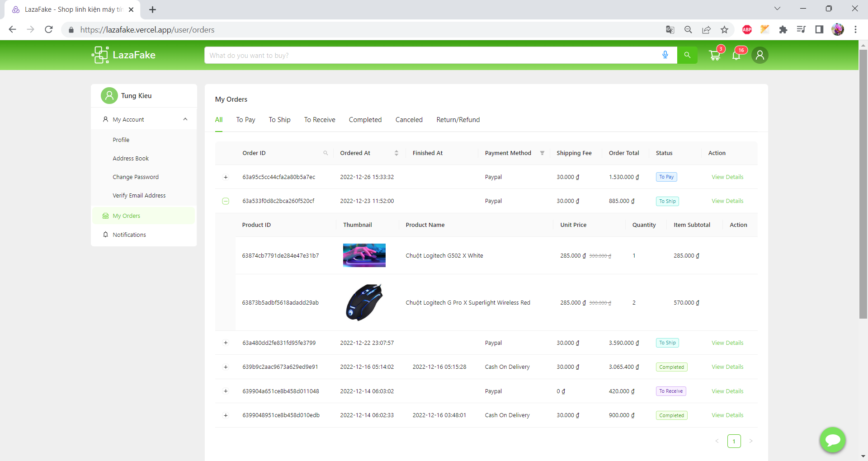Open the chat bubble widget

tap(833, 440)
